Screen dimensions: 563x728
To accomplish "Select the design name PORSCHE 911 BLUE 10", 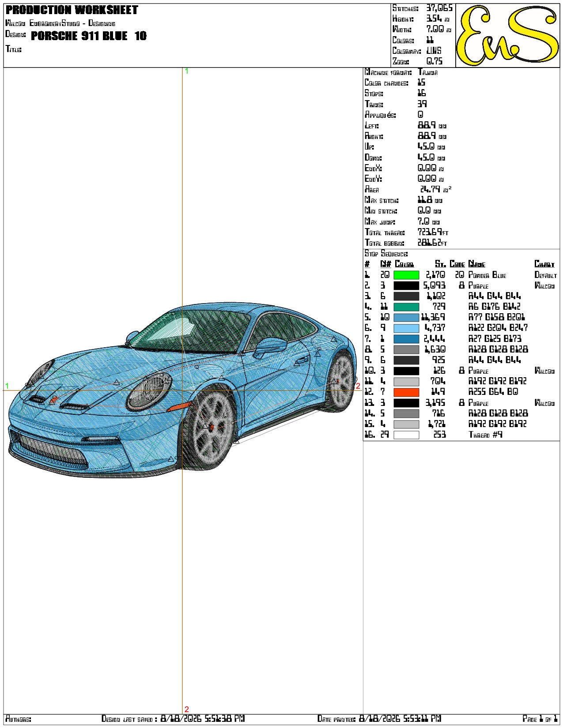I will 89,36.
